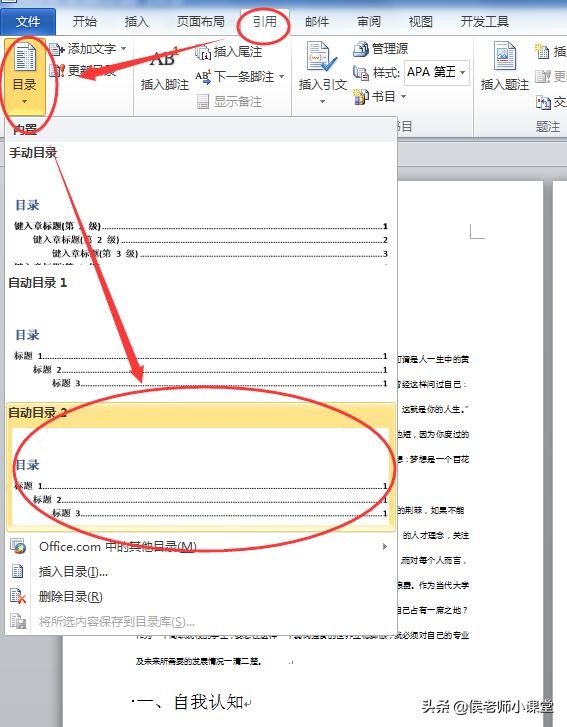Click the 交叉引用 icon in 题注 group
Screen dimensions: 567x727
[x=543, y=102]
